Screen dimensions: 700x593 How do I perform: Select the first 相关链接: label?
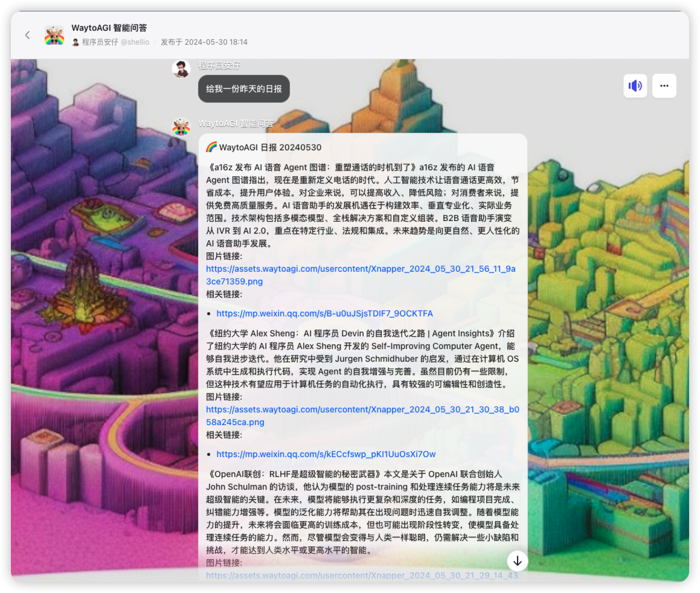[224, 294]
